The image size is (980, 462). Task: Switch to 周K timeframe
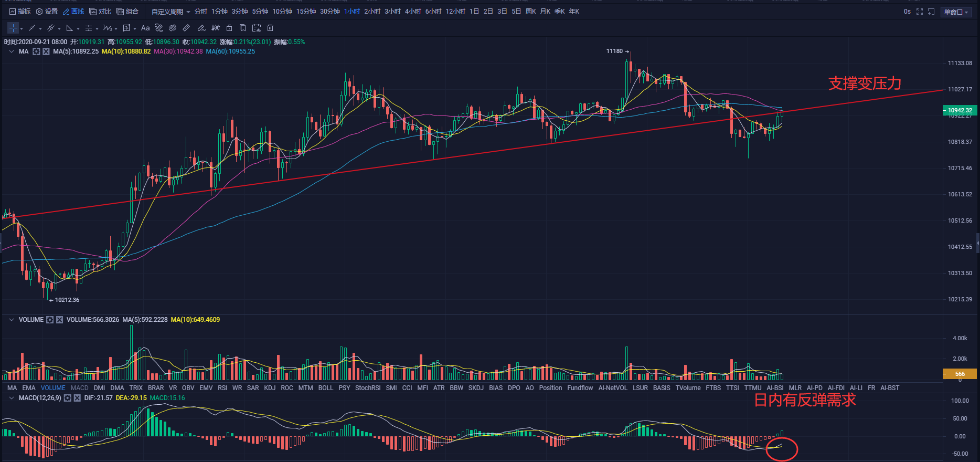pos(531,12)
